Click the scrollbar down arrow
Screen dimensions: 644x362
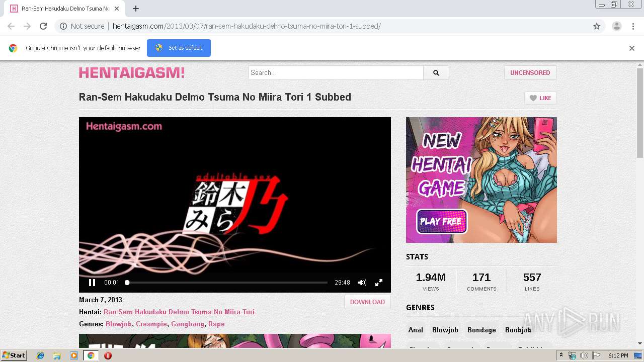pos(640,343)
